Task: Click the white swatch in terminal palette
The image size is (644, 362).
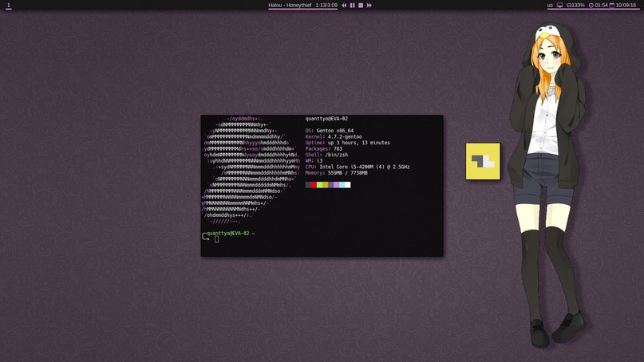Action: pyautogui.click(x=347, y=185)
